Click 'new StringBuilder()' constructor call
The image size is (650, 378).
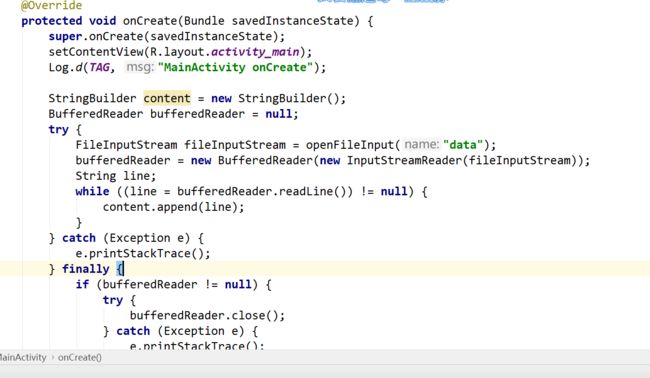point(275,98)
